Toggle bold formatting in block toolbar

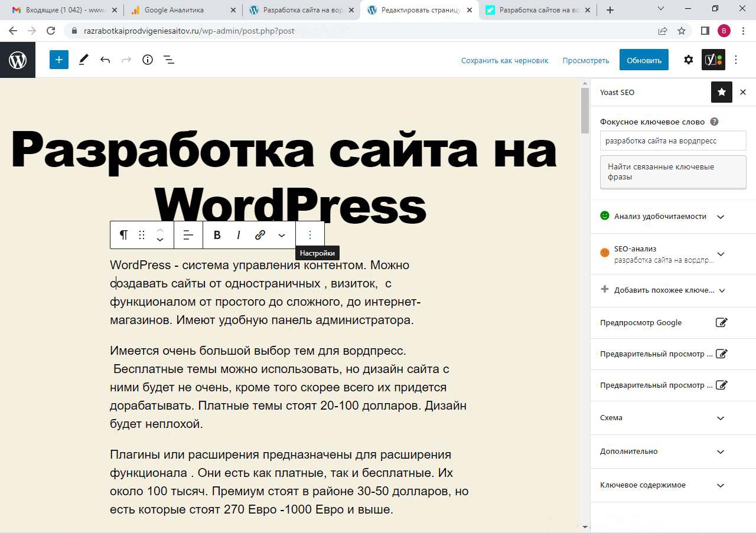tap(217, 235)
